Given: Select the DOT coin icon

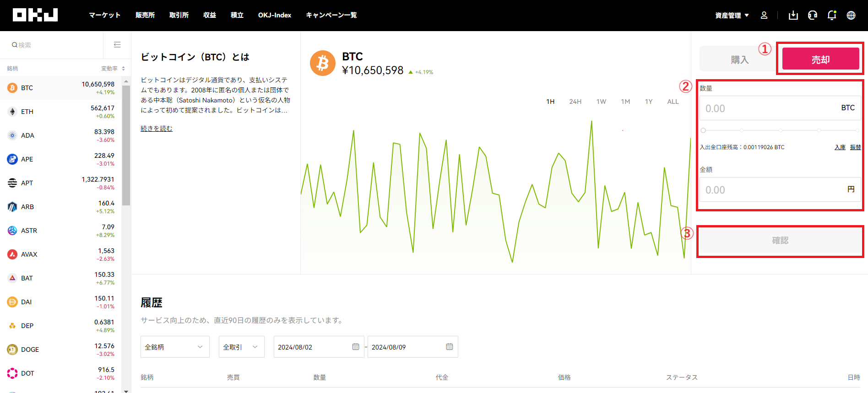Looking at the screenshot, I should (12, 373).
